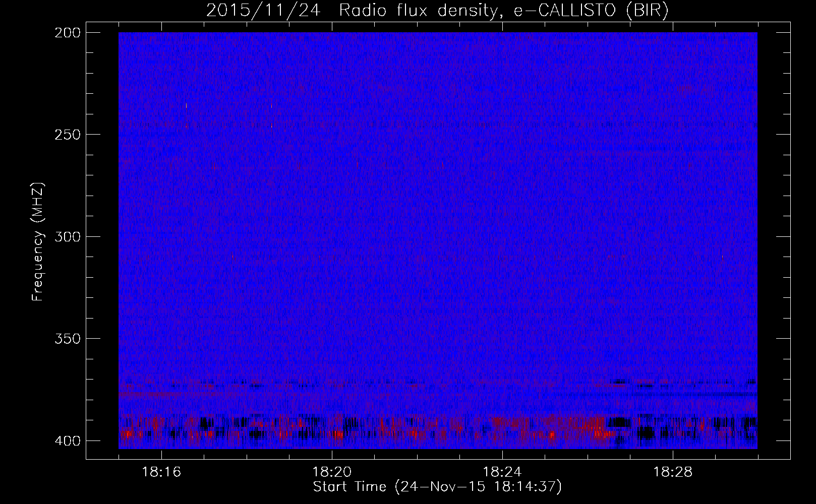
Task: Click the 200 frequency tick label
Action: click(x=67, y=33)
